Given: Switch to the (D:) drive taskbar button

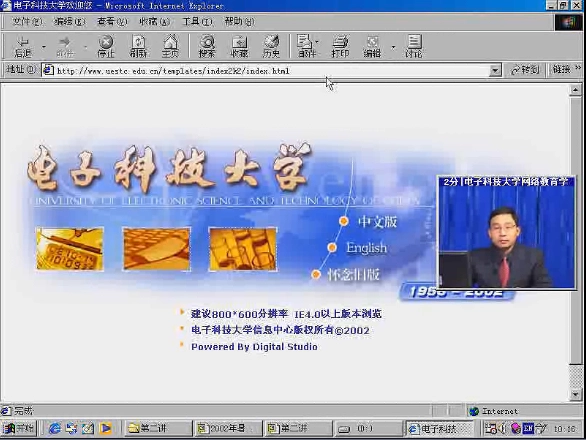Looking at the screenshot, I should coord(368,428).
